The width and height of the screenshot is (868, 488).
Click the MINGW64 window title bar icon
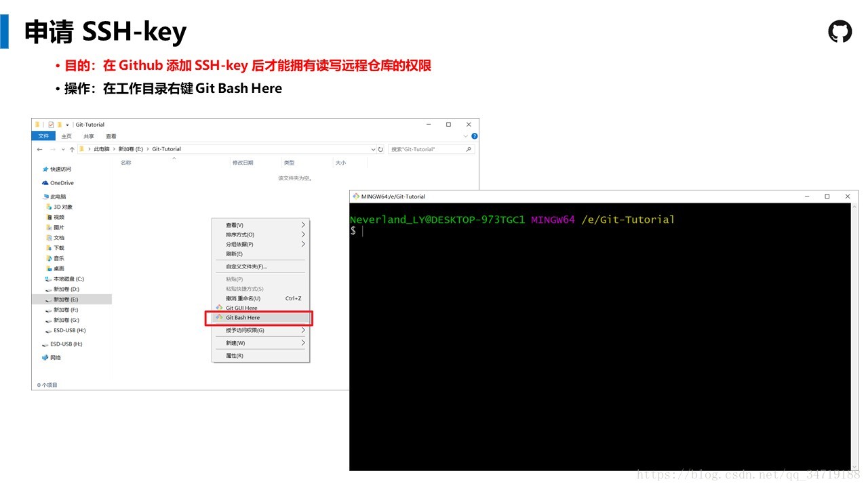(356, 197)
